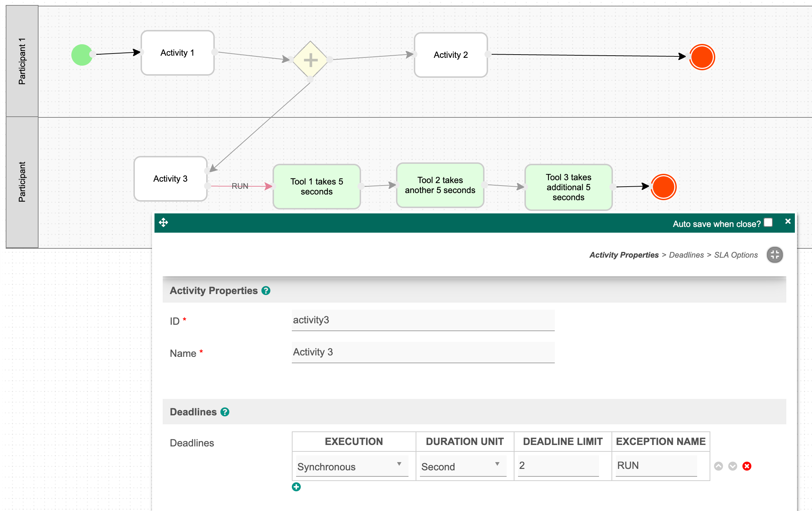The width and height of the screenshot is (812, 511).
Task: Open Deadlines help question icon
Action: coord(225,412)
